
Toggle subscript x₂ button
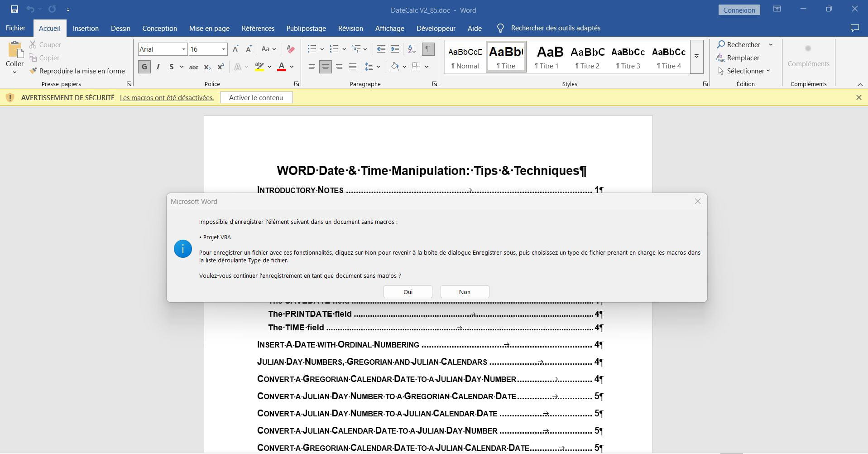207,67
